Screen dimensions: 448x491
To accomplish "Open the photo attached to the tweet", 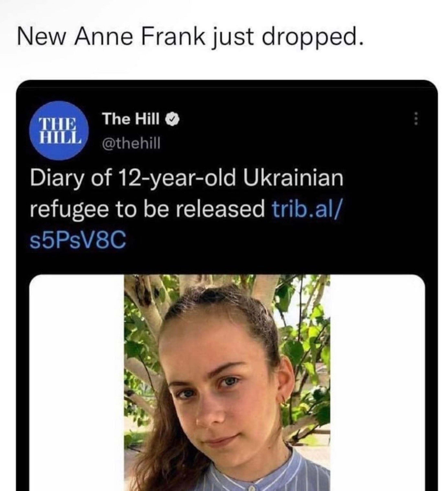I will [227, 382].
